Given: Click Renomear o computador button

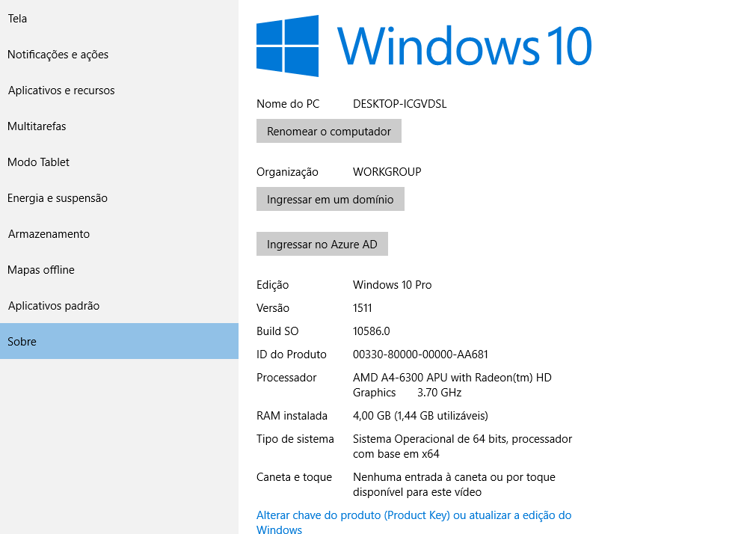Looking at the screenshot, I should point(329,131).
